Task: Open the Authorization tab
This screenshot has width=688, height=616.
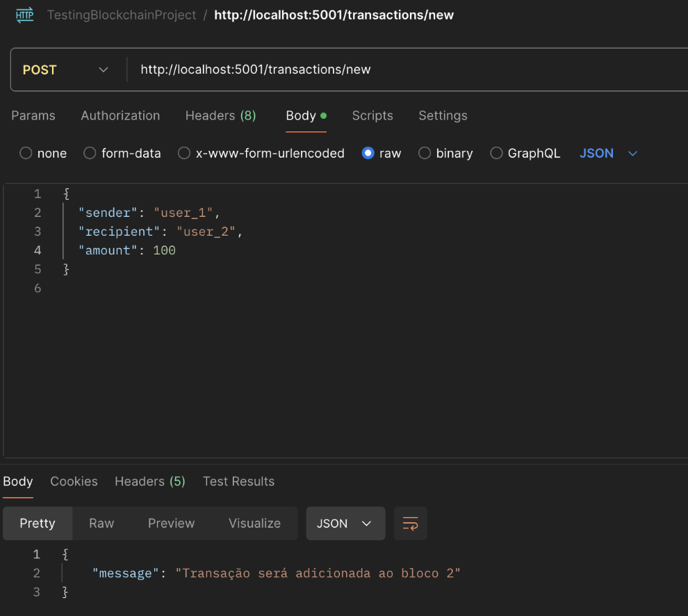Action: [x=120, y=115]
